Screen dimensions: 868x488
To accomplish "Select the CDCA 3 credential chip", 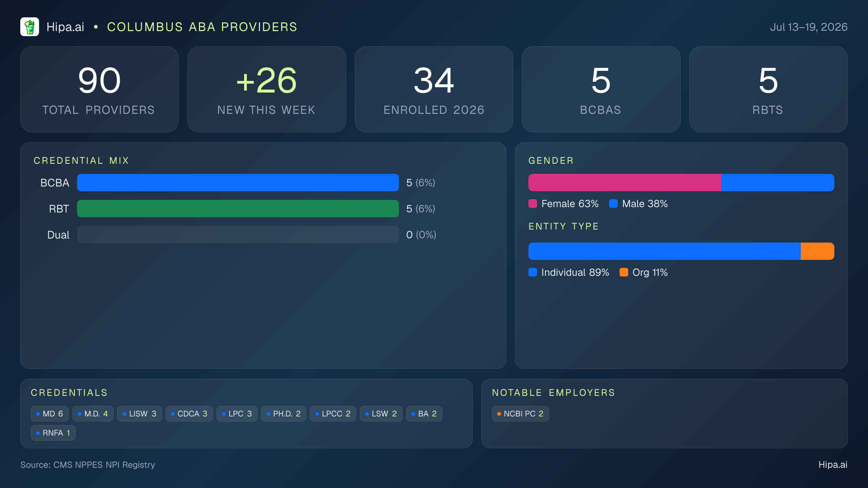I will (x=189, y=414).
